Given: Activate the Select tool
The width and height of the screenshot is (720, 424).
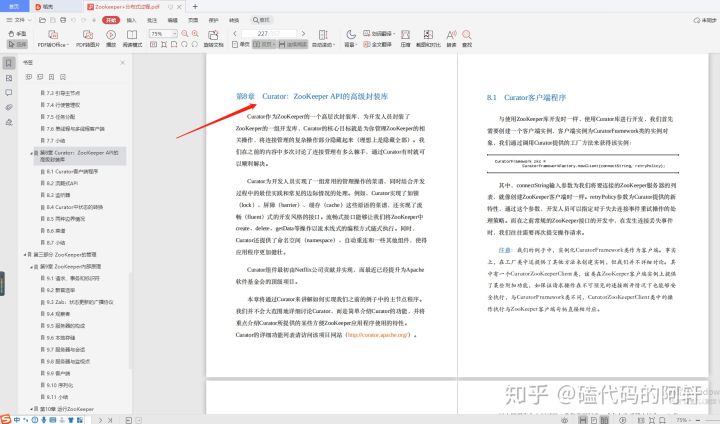Looking at the screenshot, I should (17, 44).
